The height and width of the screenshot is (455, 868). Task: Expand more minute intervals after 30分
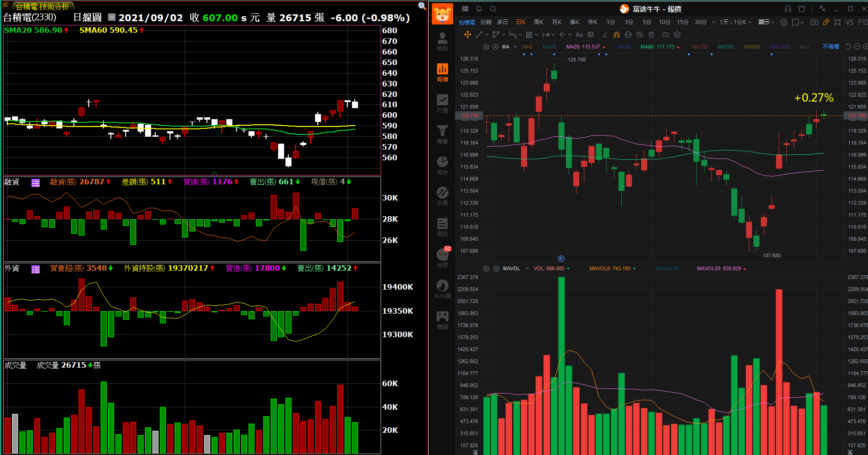(x=714, y=22)
